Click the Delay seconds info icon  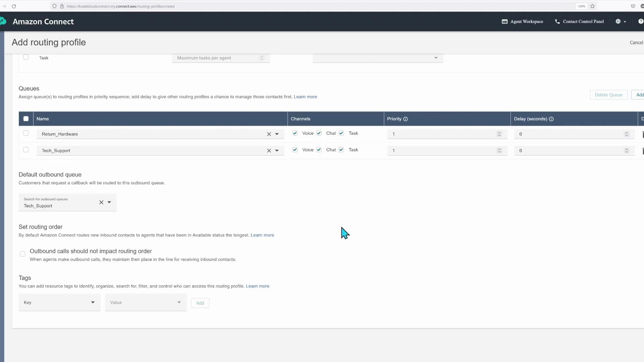tap(551, 119)
